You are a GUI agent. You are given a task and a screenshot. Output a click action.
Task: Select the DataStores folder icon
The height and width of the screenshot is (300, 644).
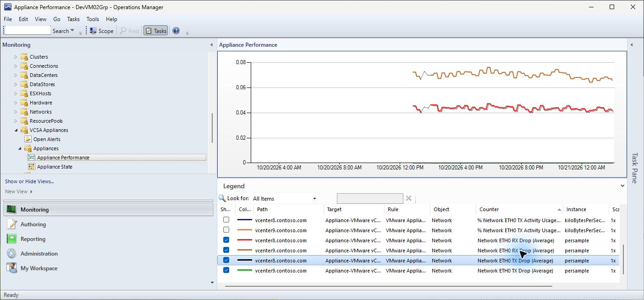(x=24, y=84)
